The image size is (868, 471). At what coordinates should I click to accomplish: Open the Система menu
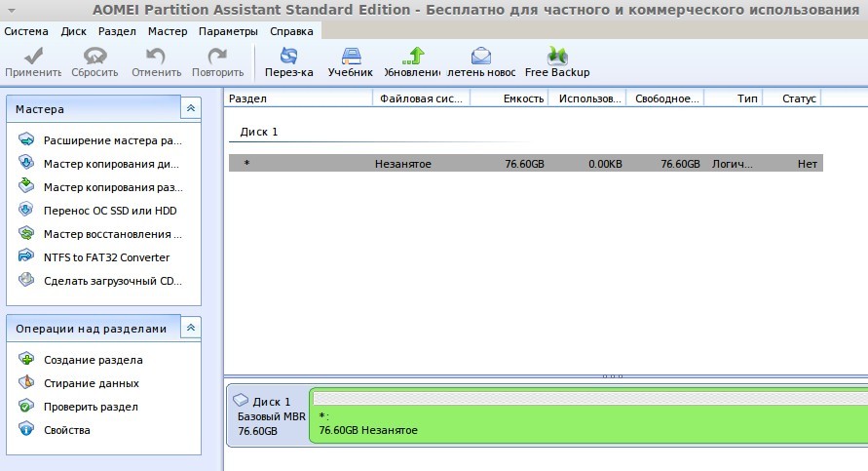(26, 31)
